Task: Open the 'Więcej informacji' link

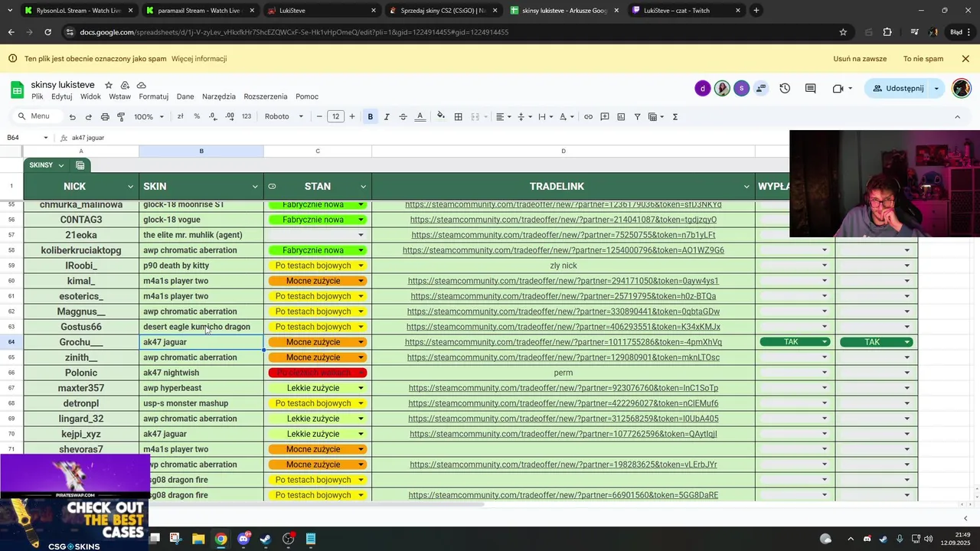Action: 199,59
